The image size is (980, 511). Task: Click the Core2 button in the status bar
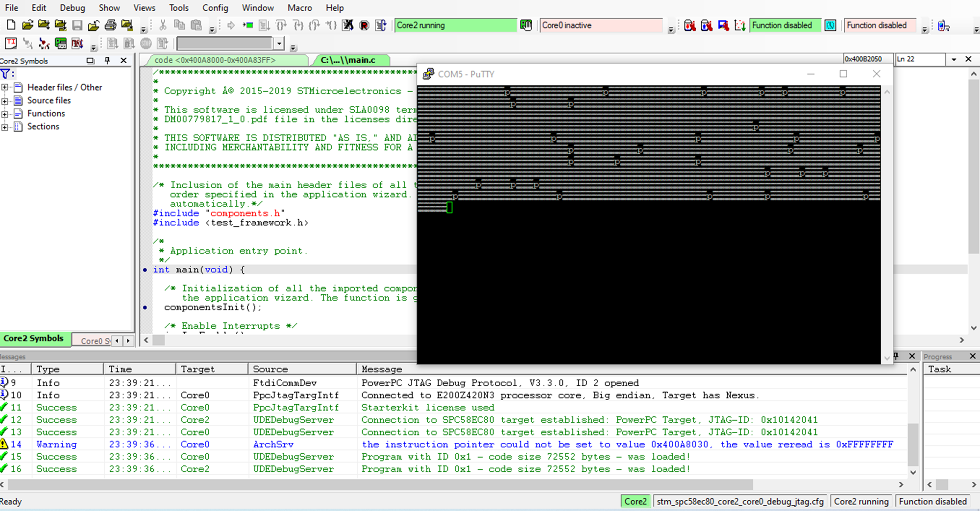[635, 501]
